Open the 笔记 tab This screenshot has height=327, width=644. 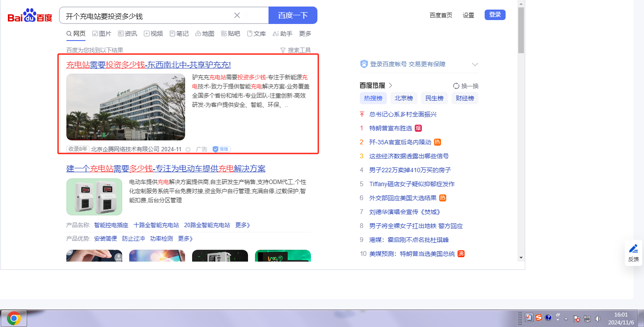pyautogui.click(x=179, y=34)
